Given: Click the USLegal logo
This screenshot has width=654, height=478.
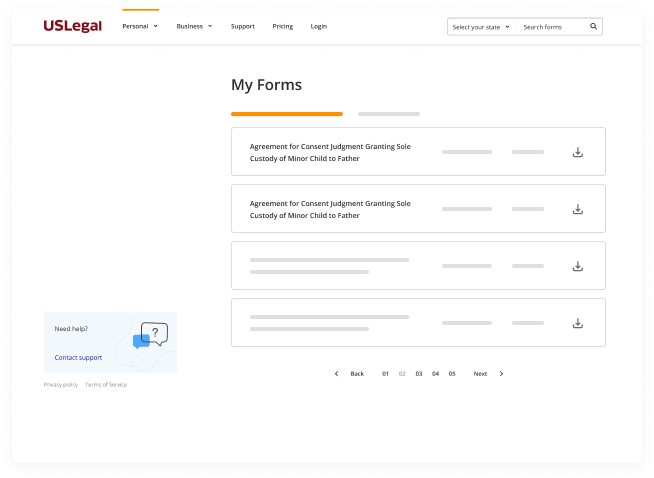Looking at the screenshot, I should [72, 26].
